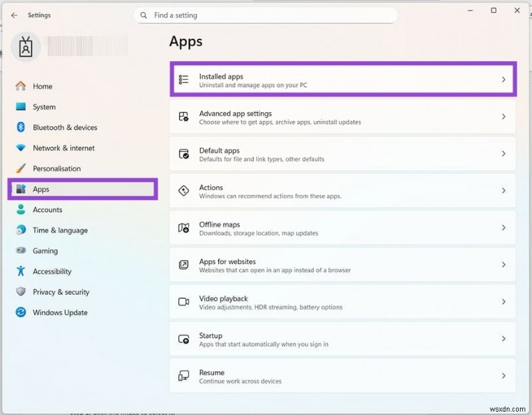Expand Apps for websites chevron
The height and width of the screenshot is (415, 532).
(503, 264)
